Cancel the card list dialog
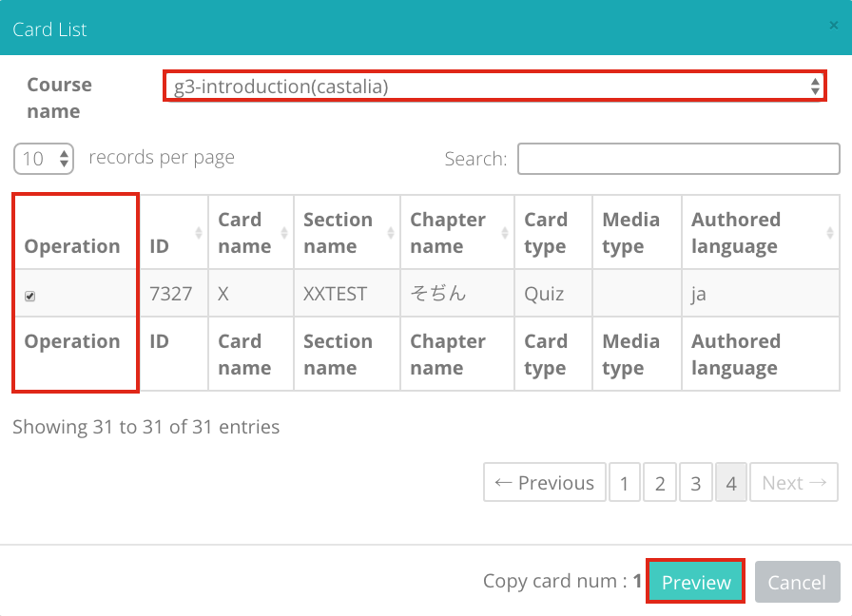The width and height of the screenshot is (852, 616). (x=797, y=582)
